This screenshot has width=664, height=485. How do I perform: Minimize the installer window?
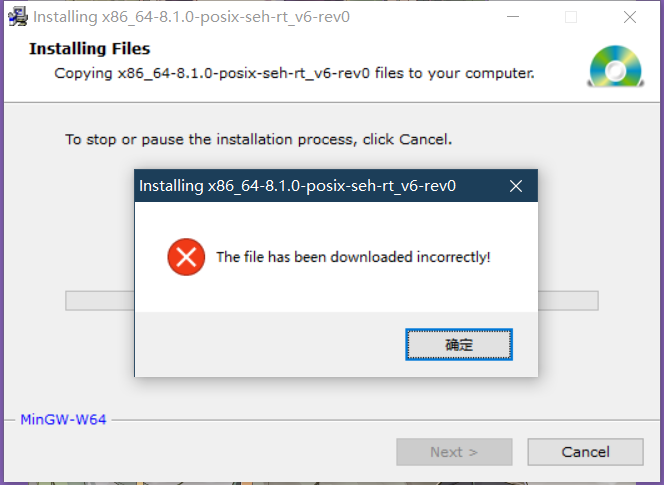[x=513, y=17]
